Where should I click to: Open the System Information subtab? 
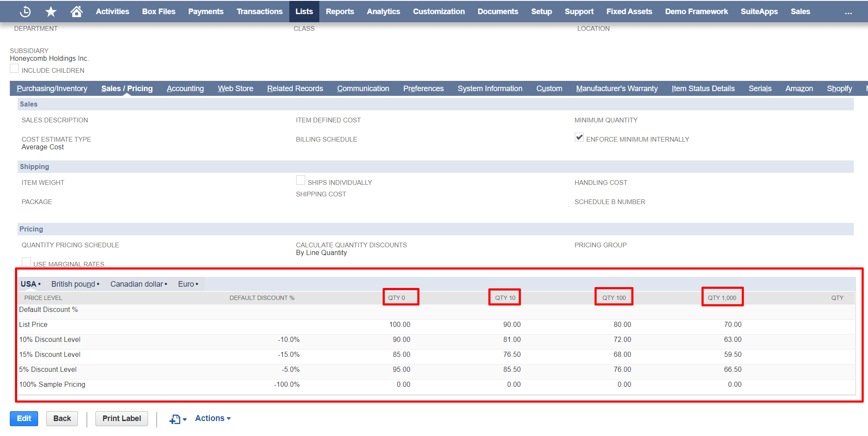pyautogui.click(x=490, y=89)
